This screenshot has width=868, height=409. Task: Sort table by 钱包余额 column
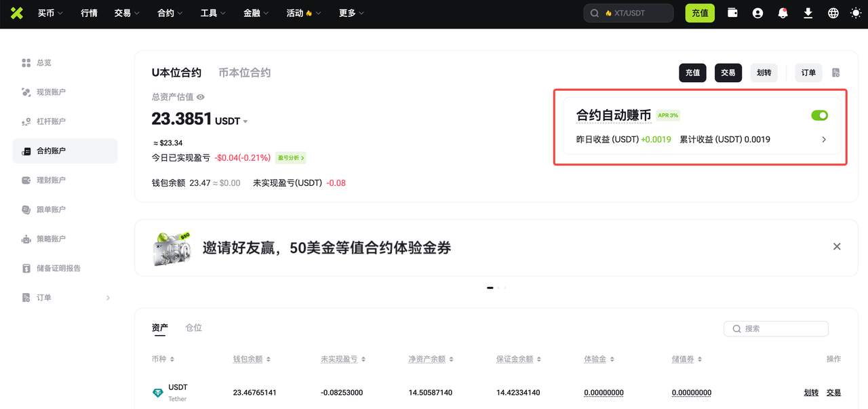coord(252,359)
